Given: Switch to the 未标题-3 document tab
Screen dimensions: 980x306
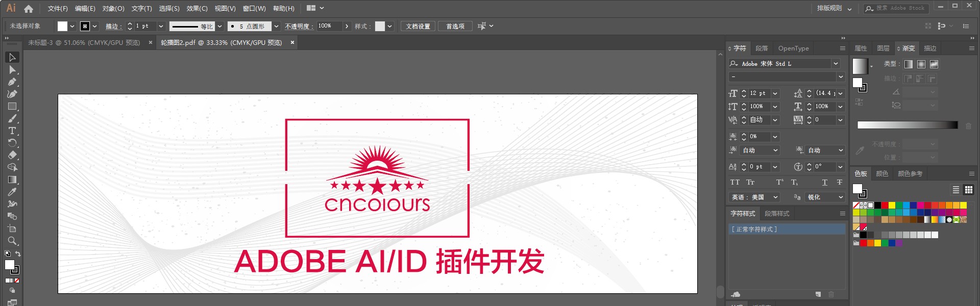Looking at the screenshot, I should click(84, 43).
